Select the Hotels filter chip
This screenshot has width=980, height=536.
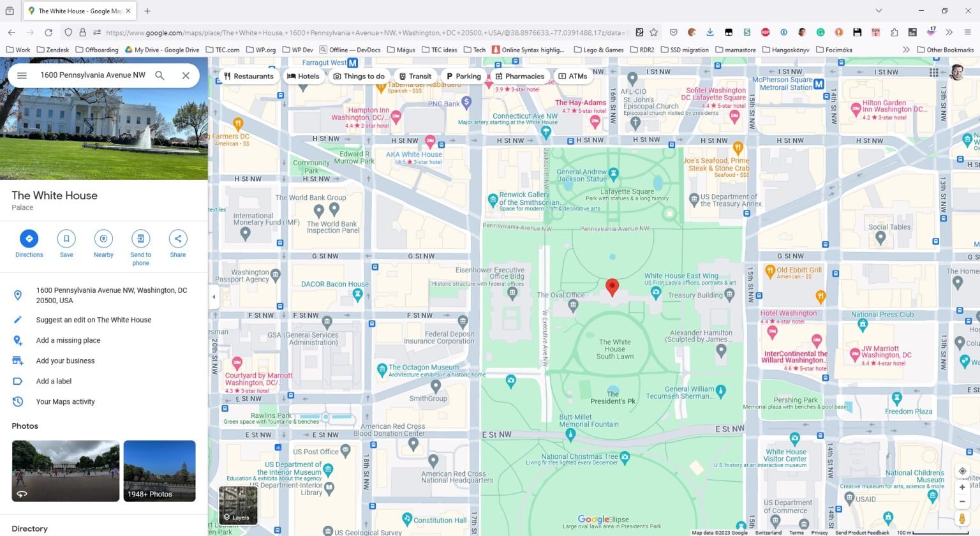pos(303,76)
